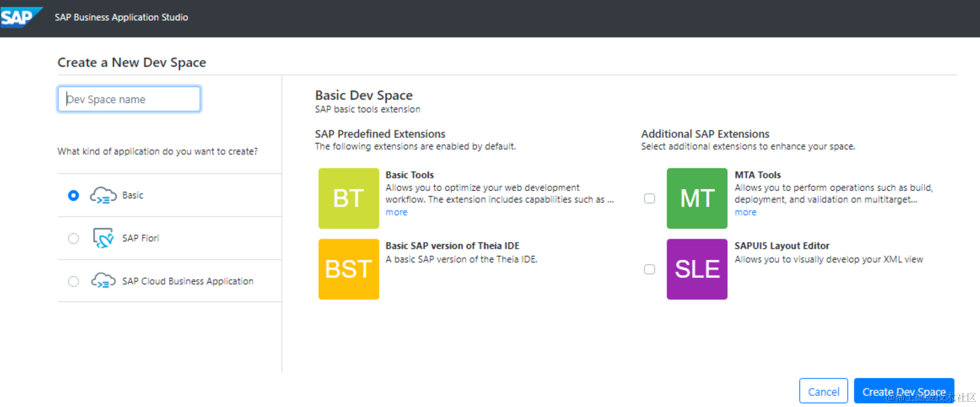Click the BST Theia IDE tile
Screen dimensions: 980x407
click(x=349, y=269)
